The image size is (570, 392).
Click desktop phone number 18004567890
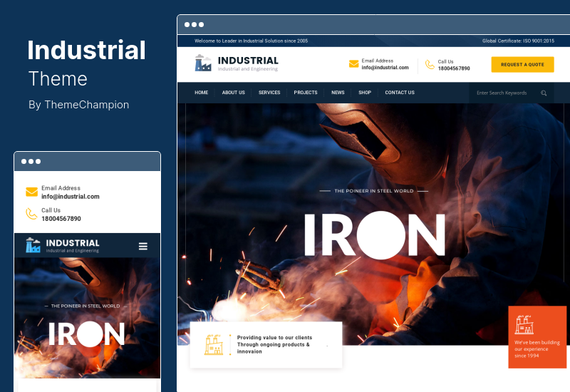(x=454, y=68)
